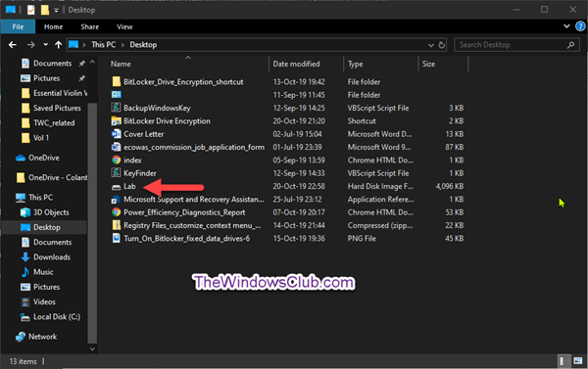588x369 pixels.
Task: Select the BackupWindowsKey VBScript file icon
Action: point(117,108)
